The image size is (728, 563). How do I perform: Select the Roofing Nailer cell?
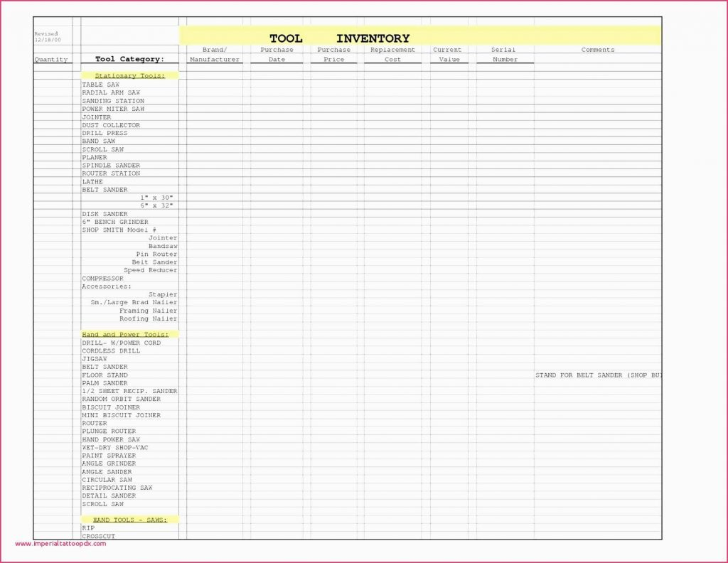(x=149, y=318)
